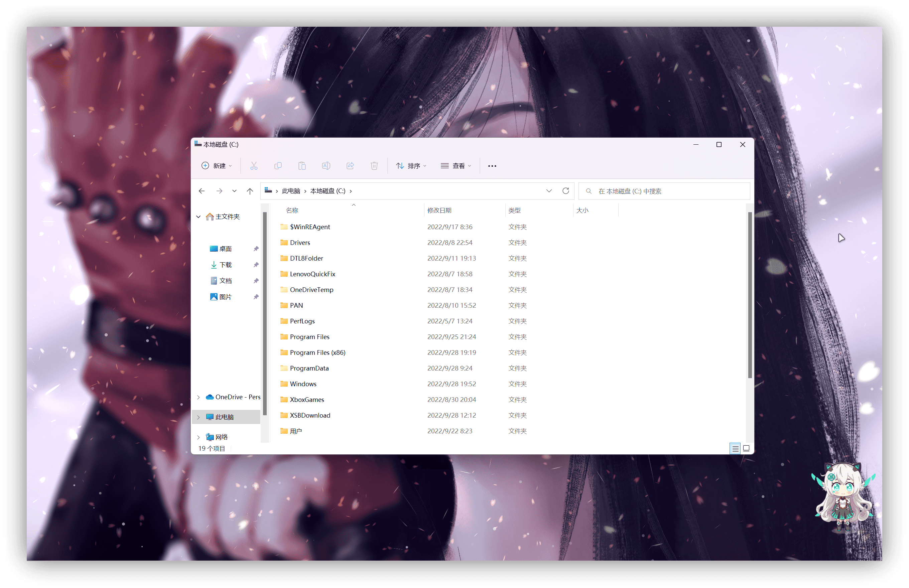Screen dimensions: 909x588
Task: Select the ProgramData folder name
Action: point(309,368)
